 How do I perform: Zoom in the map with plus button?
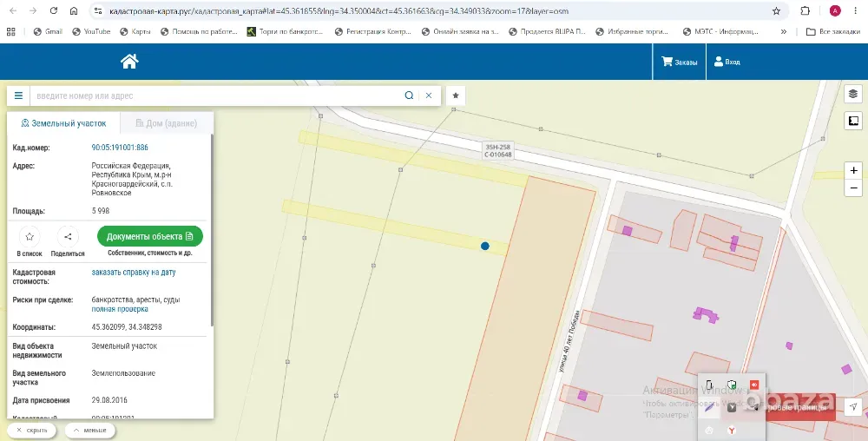click(x=853, y=170)
